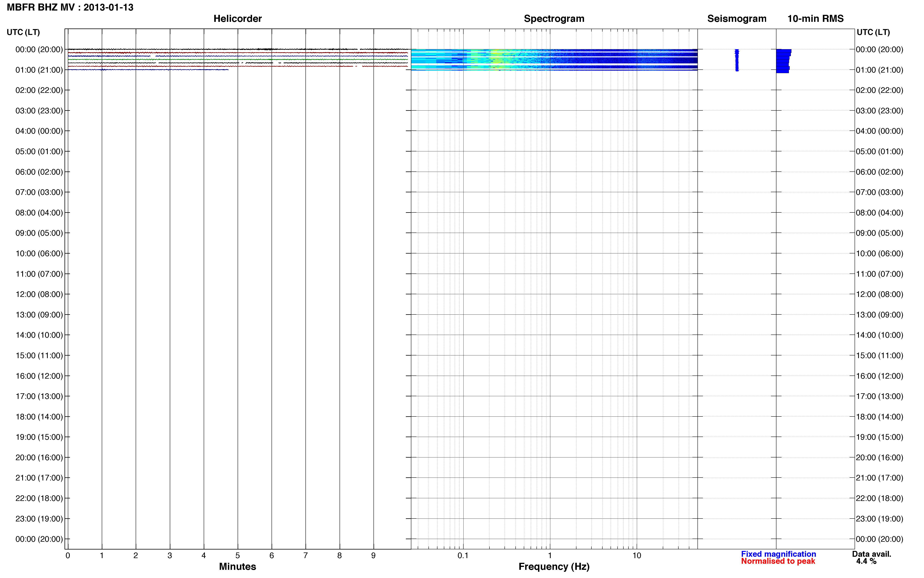Viewport: 924px width, 578px height.
Task: Click the red 'Normalised to peak' legend text
Action: pyautogui.click(x=778, y=561)
